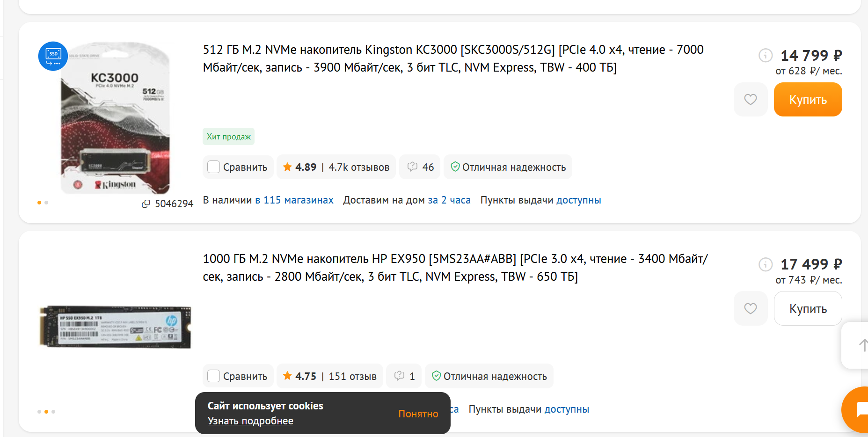Click price info icon next to 14 799 ₽
Image resolution: width=868 pixels, height=437 pixels.
pos(765,56)
